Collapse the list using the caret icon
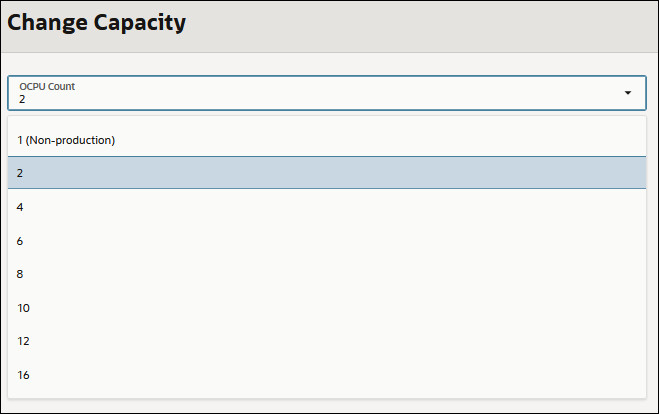The image size is (659, 414). 628,93
